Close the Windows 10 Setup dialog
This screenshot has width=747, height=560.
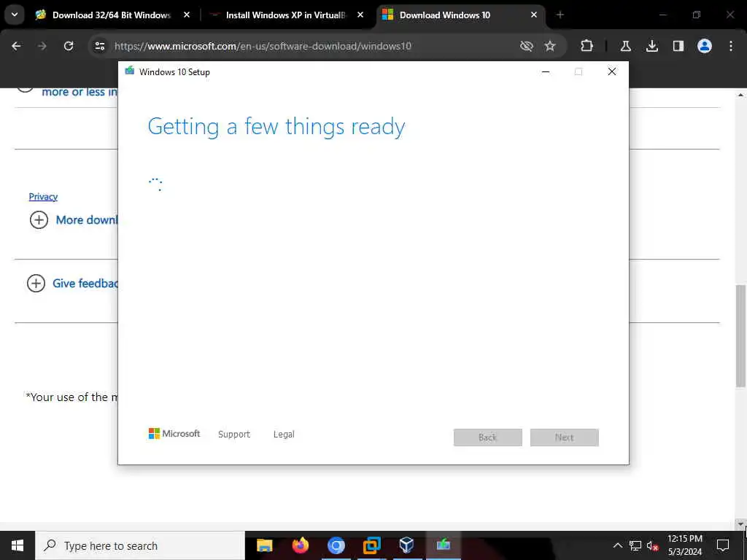click(612, 72)
